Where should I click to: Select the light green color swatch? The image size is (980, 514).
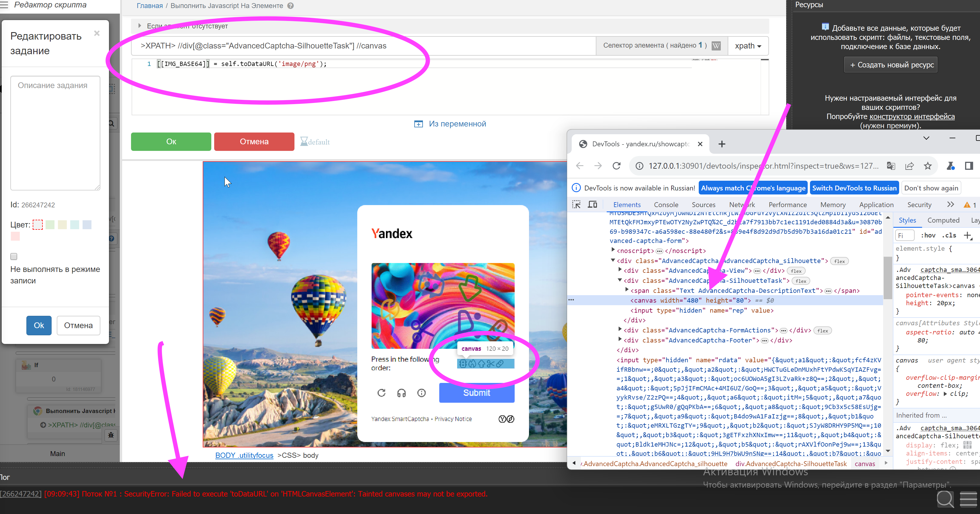pos(50,225)
